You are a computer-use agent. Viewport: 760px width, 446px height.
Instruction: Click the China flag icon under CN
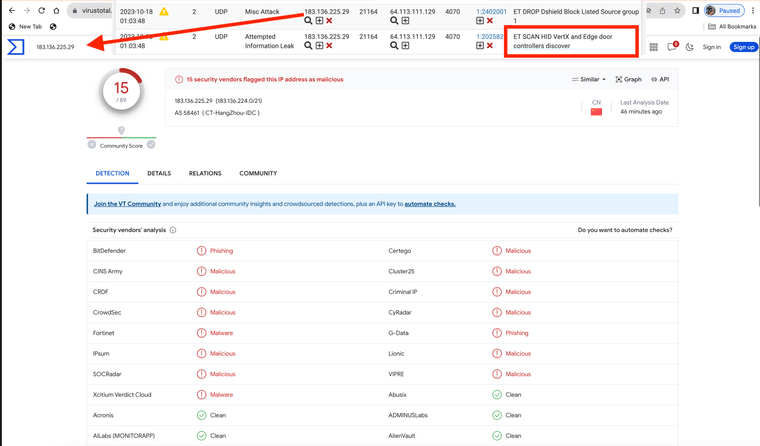pyautogui.click(x=596, y=112)
